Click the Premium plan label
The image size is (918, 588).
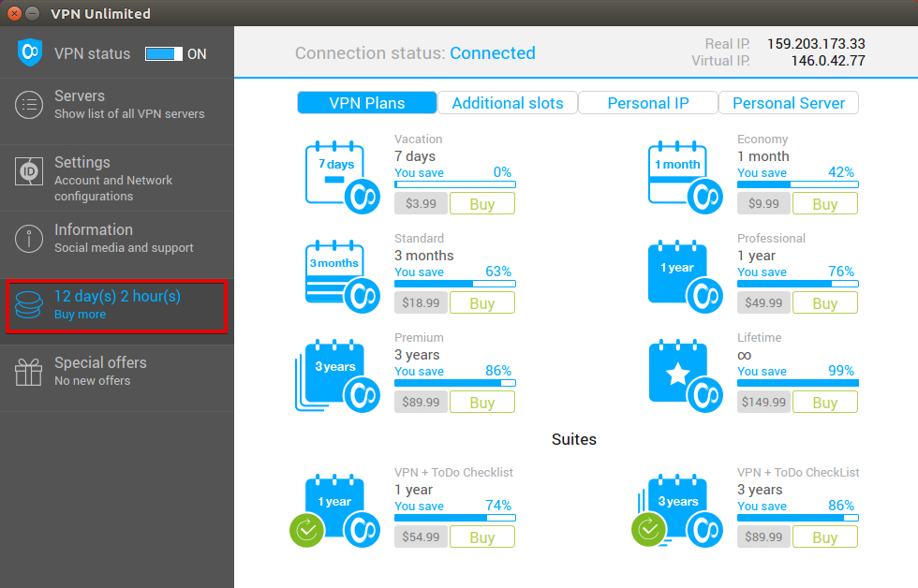point(420,338)
